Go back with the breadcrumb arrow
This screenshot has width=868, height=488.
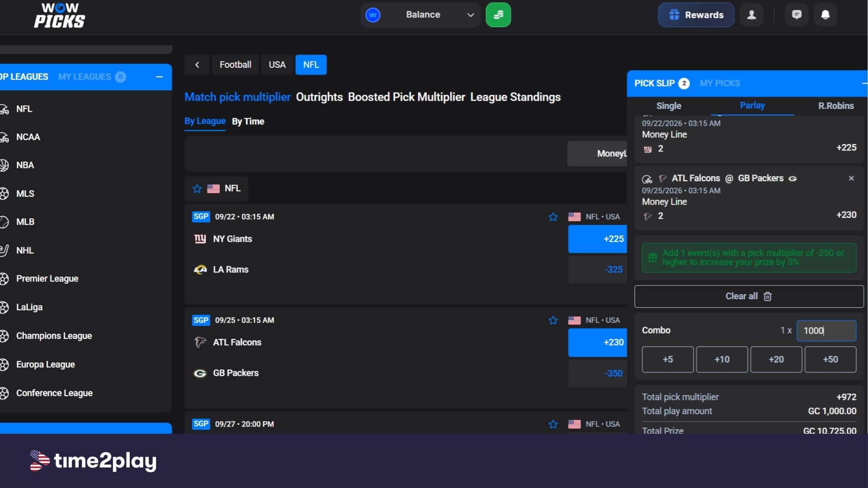point(197,65)
